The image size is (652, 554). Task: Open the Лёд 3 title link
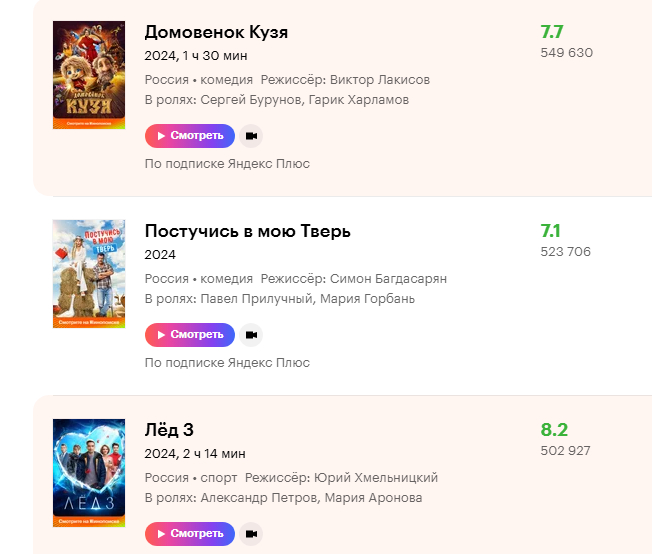[169, 430]
